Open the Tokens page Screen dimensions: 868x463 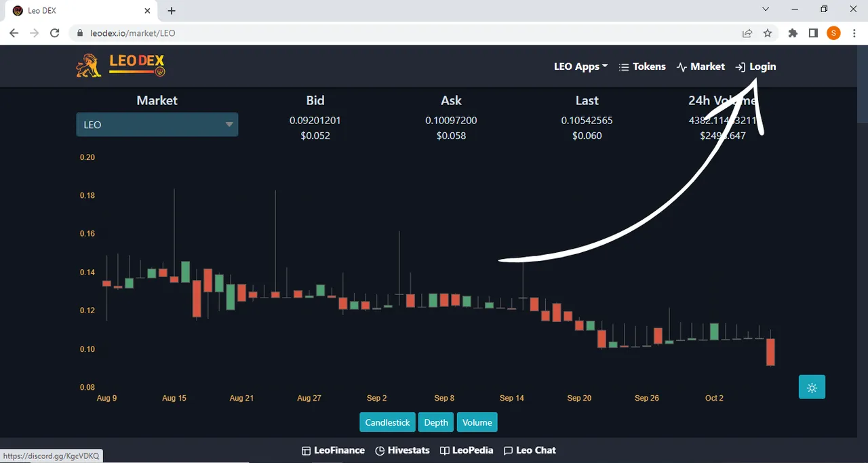pyautogui.click(x=642, y=66)
